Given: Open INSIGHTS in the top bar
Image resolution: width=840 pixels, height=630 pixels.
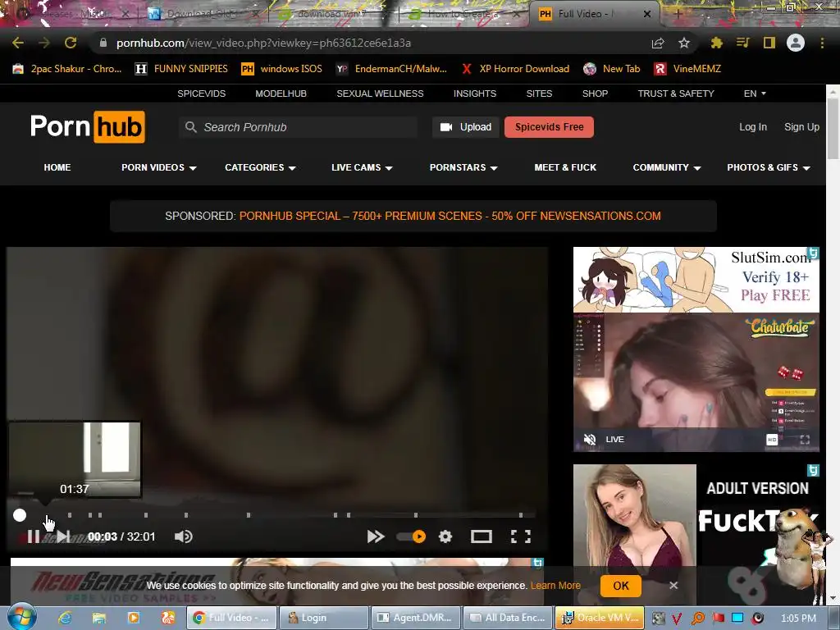Looking at the screenshot, I should point(475,94).
